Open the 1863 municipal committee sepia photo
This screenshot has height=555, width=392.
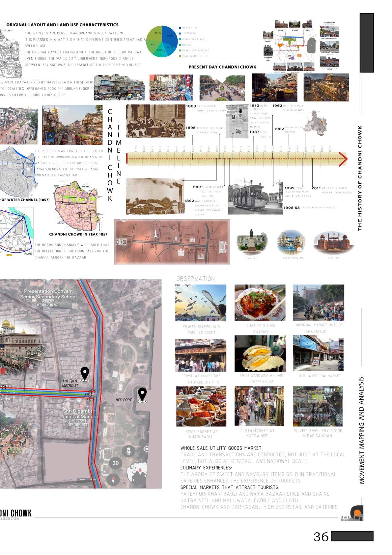coord(156,121)
